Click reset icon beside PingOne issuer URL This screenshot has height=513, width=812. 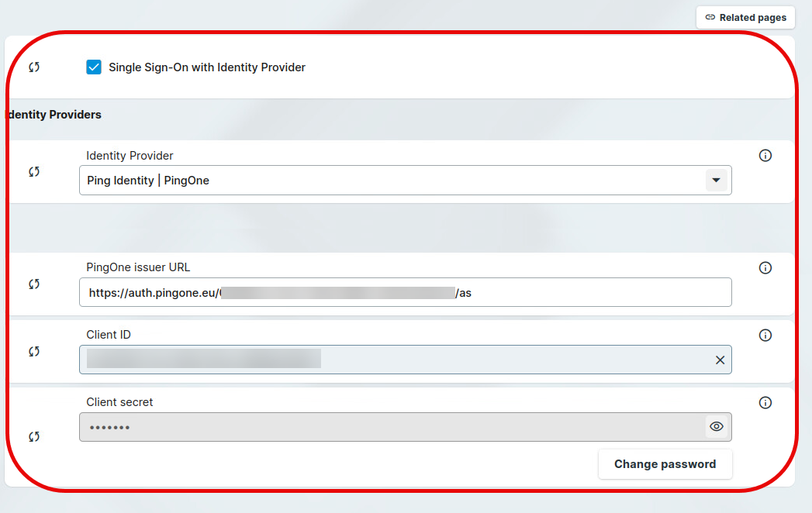[x=34, y=284]
